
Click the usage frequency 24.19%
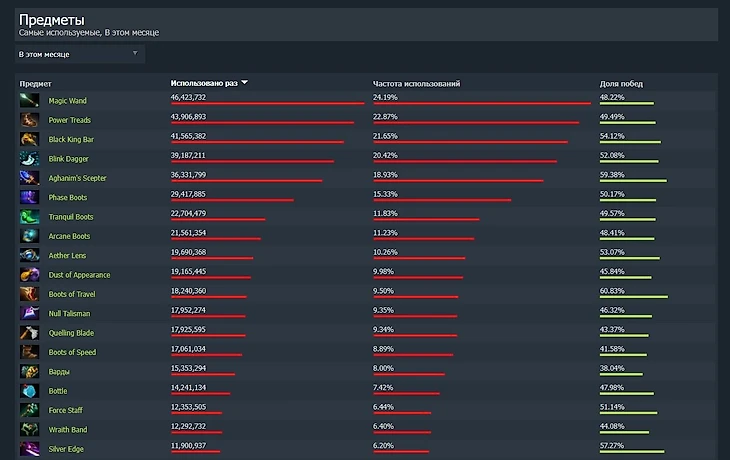click(x=385, y=97)
